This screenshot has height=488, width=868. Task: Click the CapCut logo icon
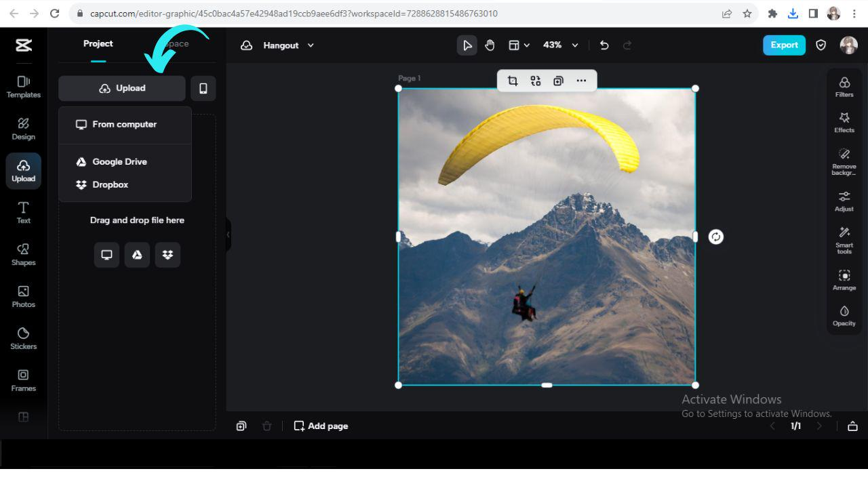coord(23,45)
